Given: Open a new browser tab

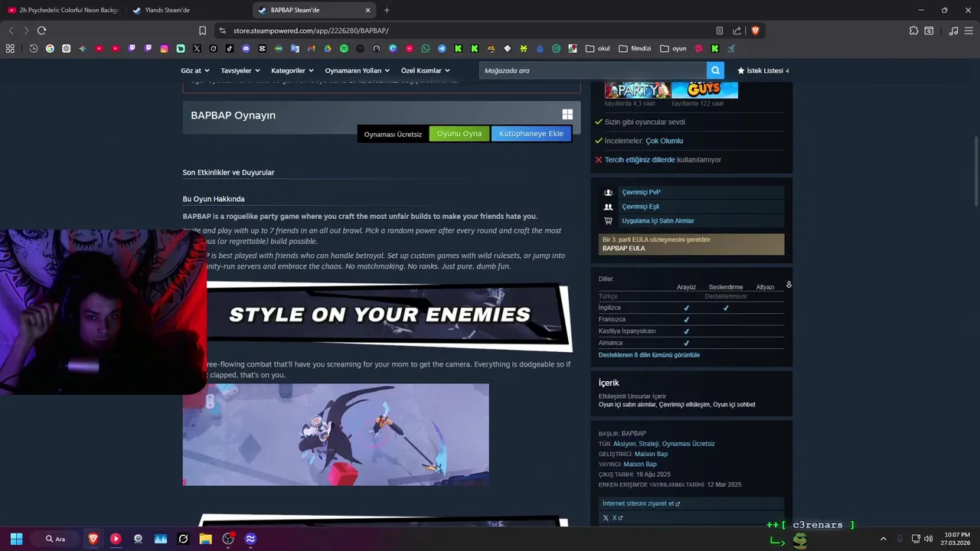Looking at the screenshot, I should pos(386,10).
